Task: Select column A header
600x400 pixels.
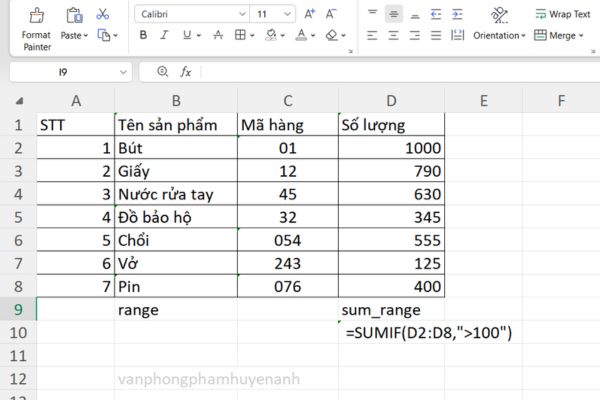Action: [76, 101]
